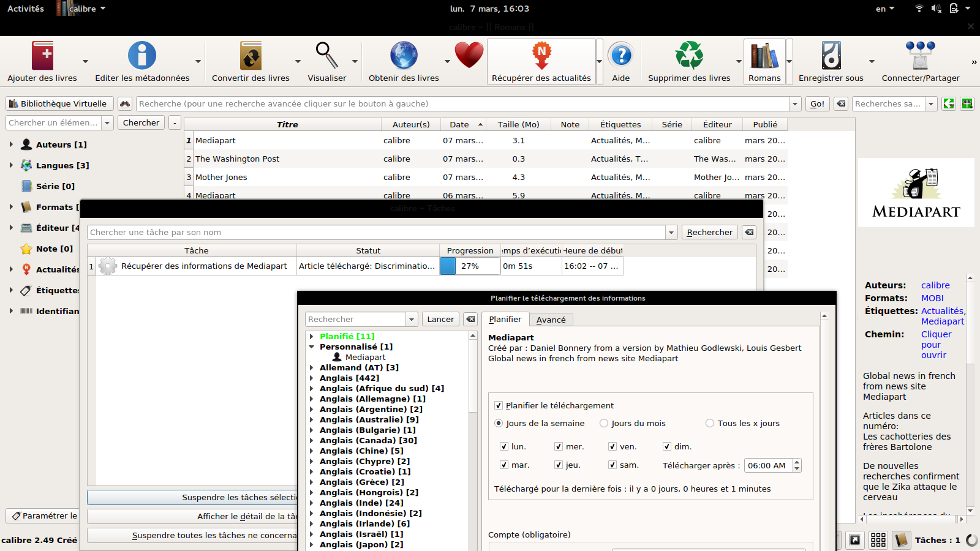Viewport: 980px width, 551px height.
Task: Open Editer les métadonnées from the toolbar
Action: (x=142, y=56)
